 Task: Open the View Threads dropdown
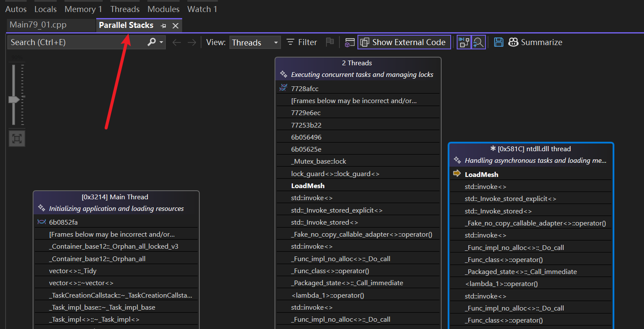[255, 43]
